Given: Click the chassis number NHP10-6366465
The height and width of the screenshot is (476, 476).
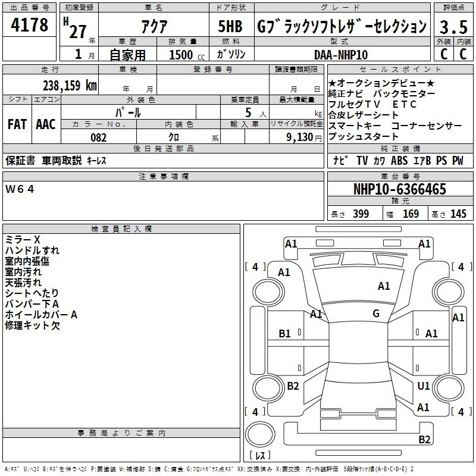Looking at the screenshot, I should click(399, 189).
